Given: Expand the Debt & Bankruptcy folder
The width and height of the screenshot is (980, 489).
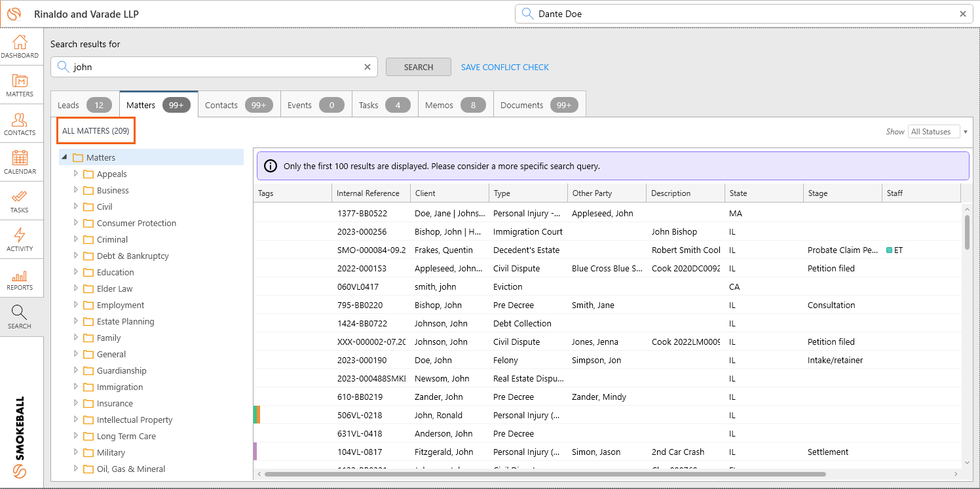Looking at the screenshot, I should pos(76,256).
